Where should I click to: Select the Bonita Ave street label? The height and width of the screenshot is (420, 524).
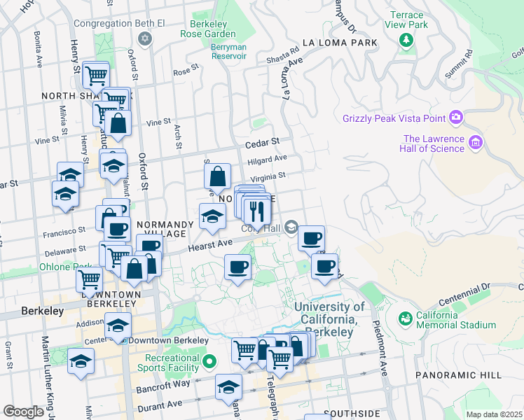pos(38,50)
